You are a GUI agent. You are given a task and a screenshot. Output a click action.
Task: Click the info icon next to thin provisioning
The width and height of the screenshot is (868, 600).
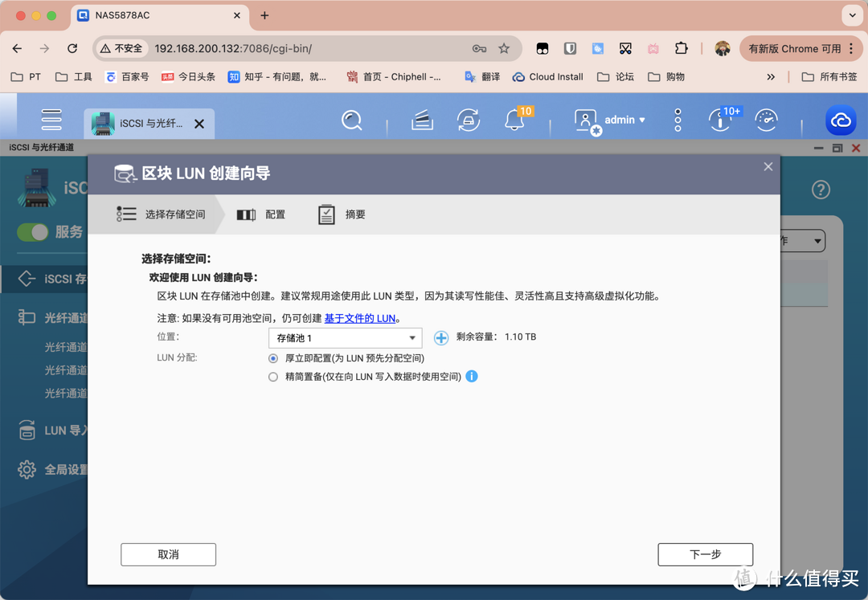472,376
